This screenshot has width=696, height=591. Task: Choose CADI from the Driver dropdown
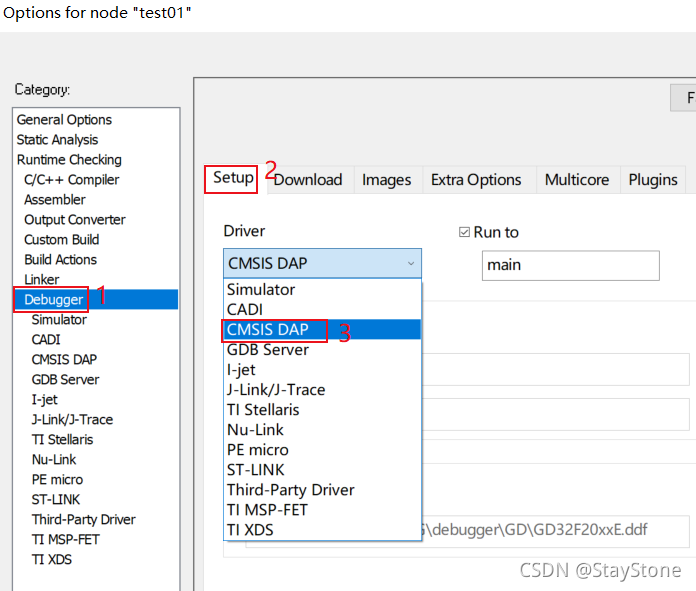322,309
